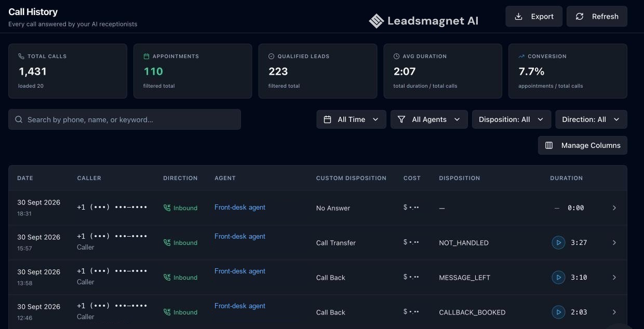The height and width of the screenshot is (329, 644).
Task: Open Front-desk agent link in 15:57 row
Action: pos(240,236)
